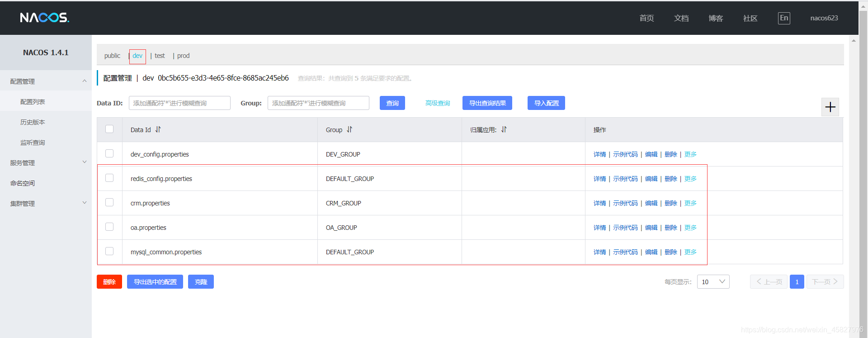868x338 pixels.
Task: Open 更多 menu for redis_config.properties
Action: (x=690, y=179)
